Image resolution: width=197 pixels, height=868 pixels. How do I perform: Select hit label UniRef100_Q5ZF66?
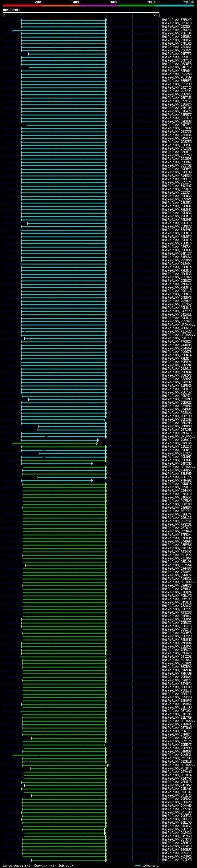pyautogui.click(x=177, y=101)
